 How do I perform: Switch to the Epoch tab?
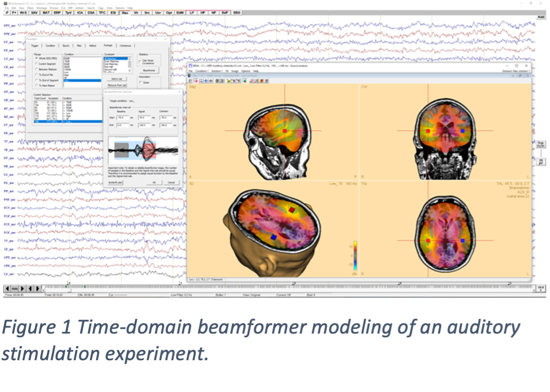tap(65, 45)
